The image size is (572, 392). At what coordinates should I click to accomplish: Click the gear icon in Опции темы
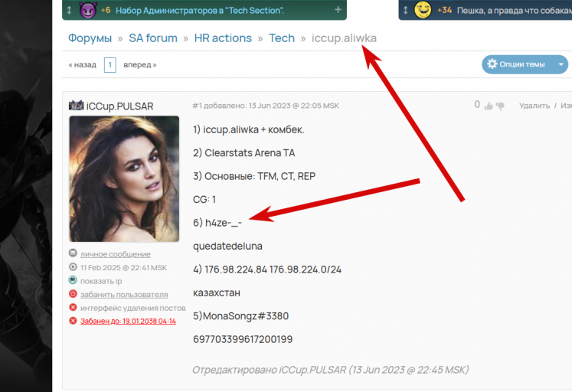(x=492, y=64)
